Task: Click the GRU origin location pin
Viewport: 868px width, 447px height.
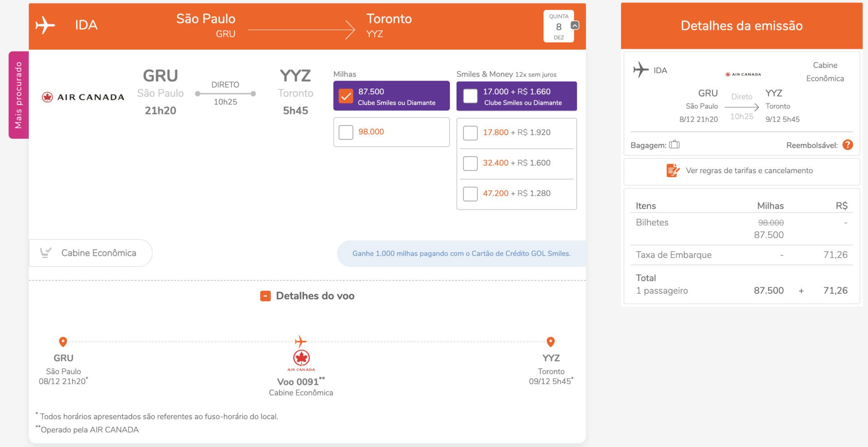Action: (63, 342)
